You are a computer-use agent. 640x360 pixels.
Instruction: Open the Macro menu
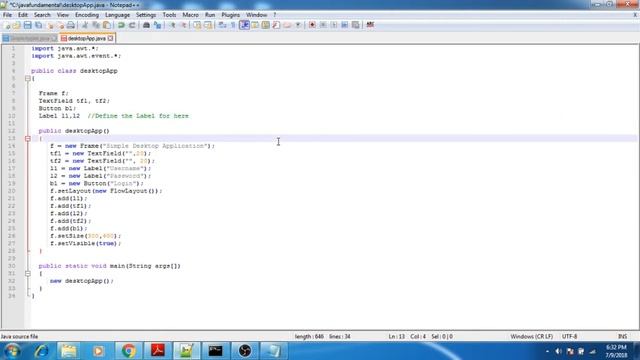[190, 15]
